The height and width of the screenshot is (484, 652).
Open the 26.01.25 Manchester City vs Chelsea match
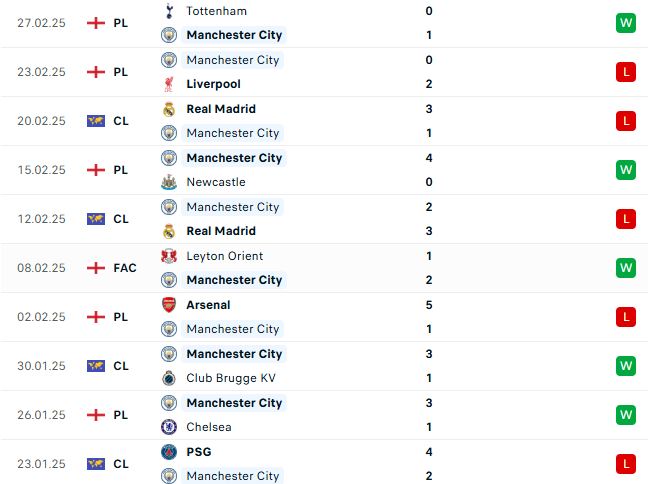[x=324, y=415]
